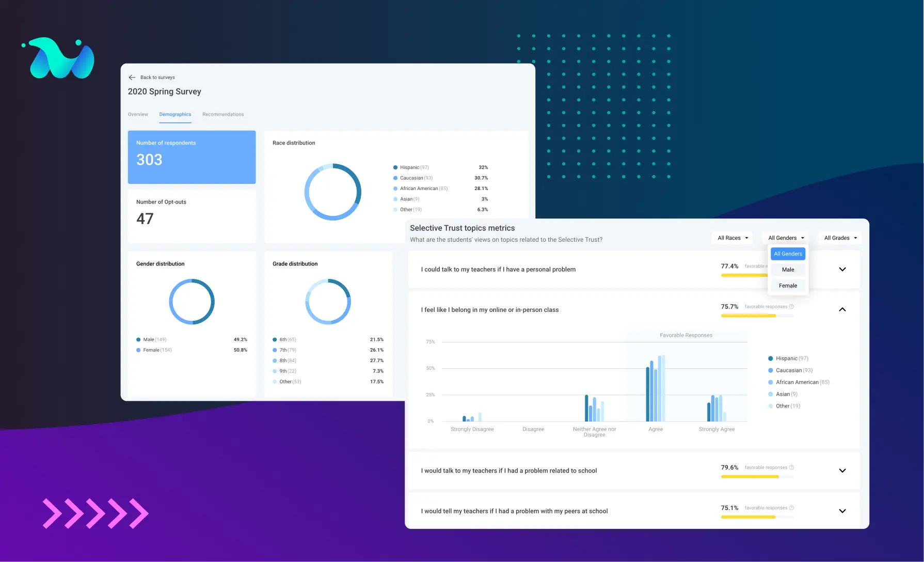Toggle the Hispanic (97) series in bar chart legend

[788, 358]
